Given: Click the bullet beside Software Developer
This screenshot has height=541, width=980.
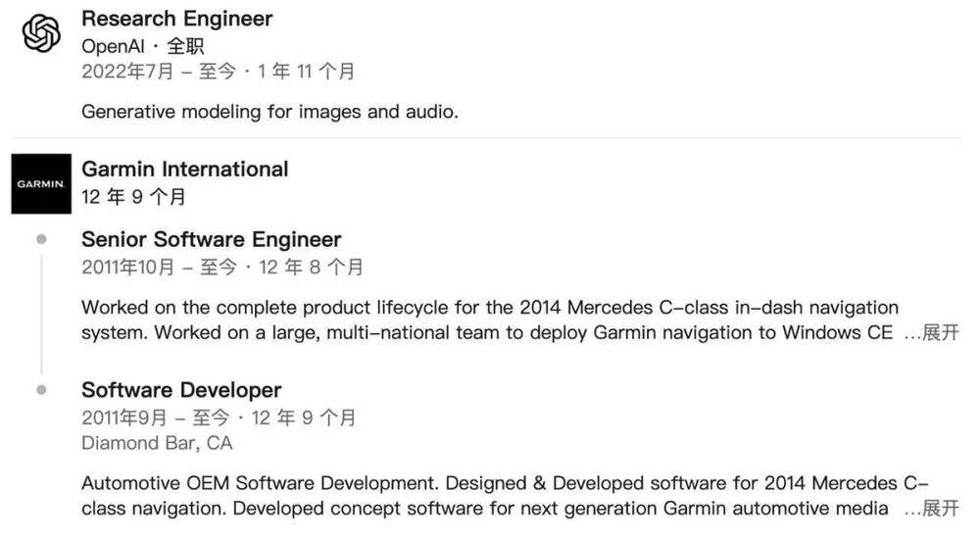Looking at the screenshot, I should click(x=41, y=390).
